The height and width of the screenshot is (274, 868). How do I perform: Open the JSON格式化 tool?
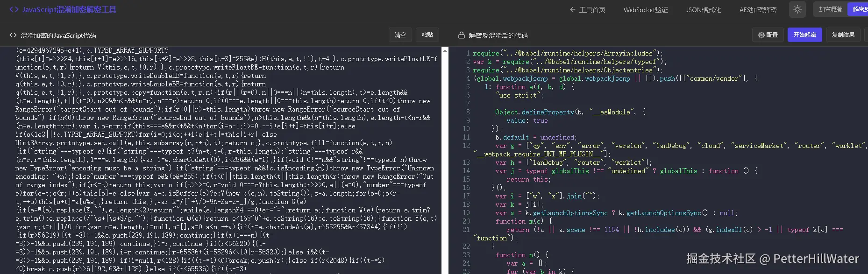point(704,10)
